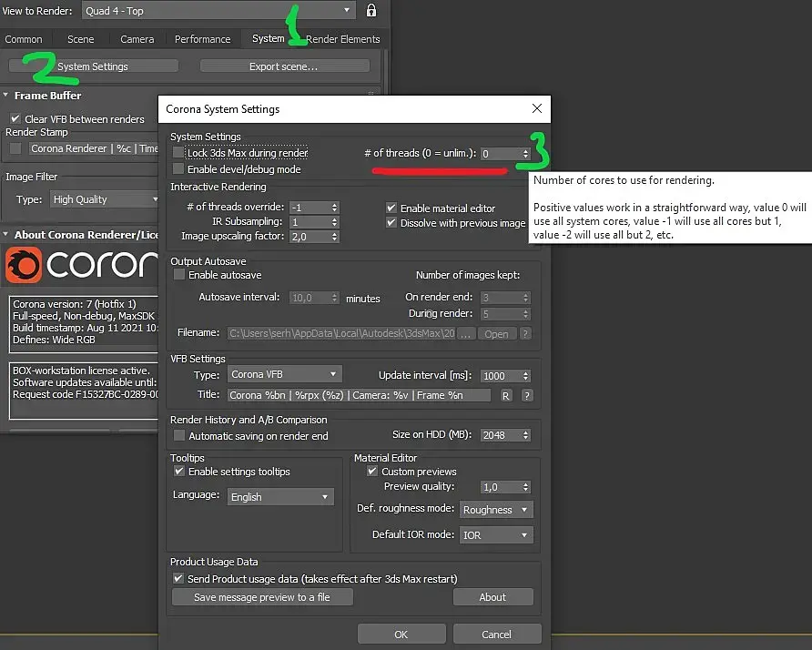Switch to the System tab
Viewport: 812px width, 650px height.
pos(269,38)
